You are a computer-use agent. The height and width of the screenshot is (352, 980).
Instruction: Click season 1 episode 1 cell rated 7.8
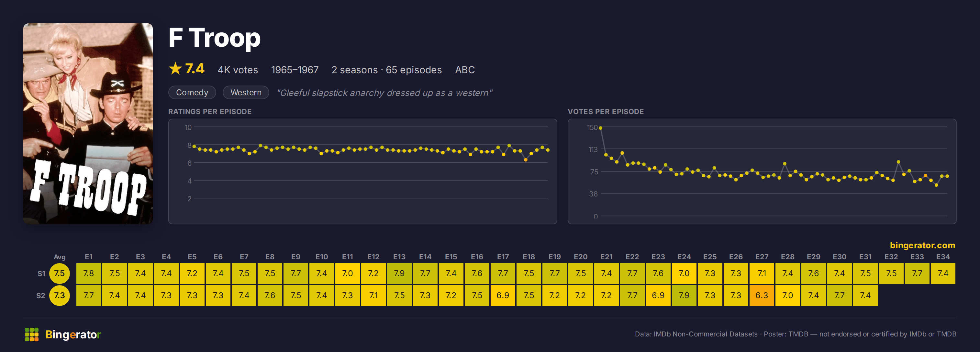click(x=89, y=273)
